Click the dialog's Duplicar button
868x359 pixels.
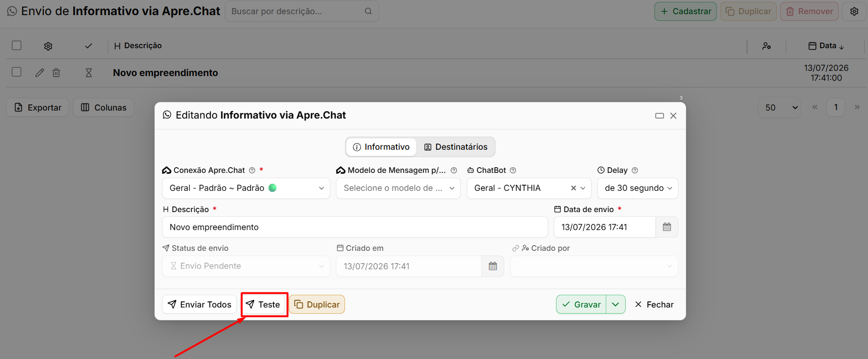point(317,305)
